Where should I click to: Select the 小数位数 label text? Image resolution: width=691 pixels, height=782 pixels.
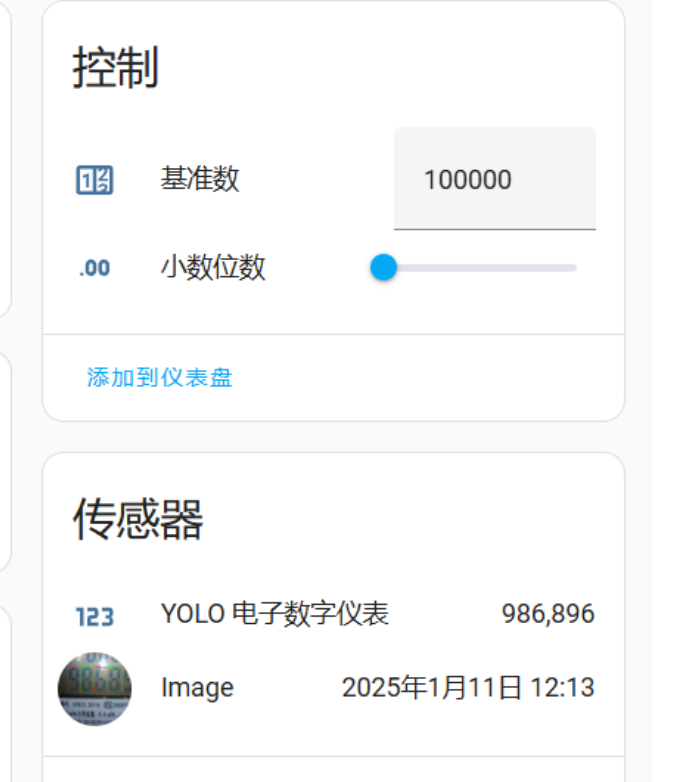(x=213, y=268)
